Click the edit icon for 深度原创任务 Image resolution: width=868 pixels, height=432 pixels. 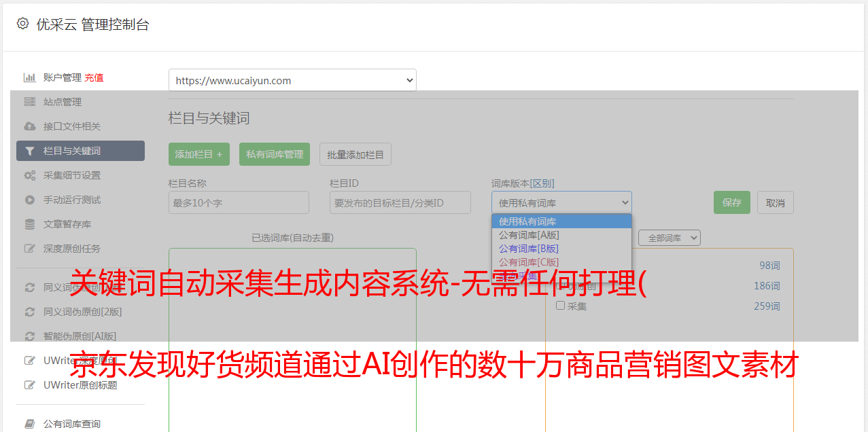(x=29, y=249)
